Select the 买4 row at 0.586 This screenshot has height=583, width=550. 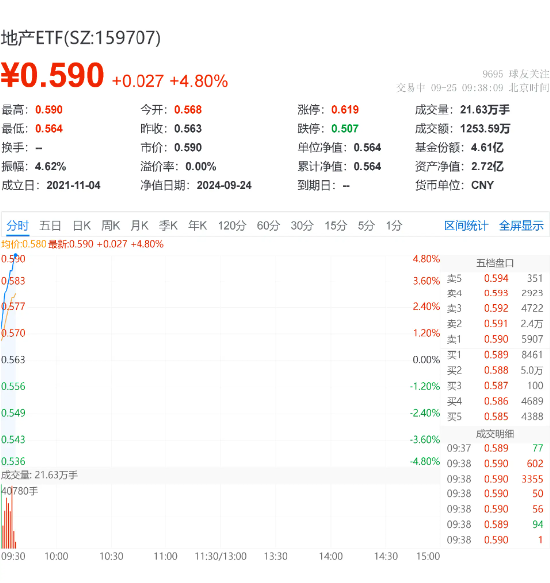[x=495, y=401]
